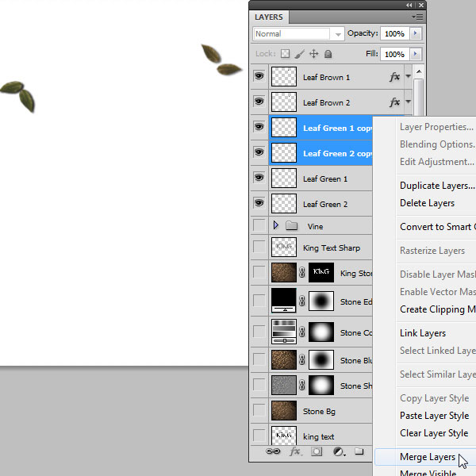Collapse the panel using double-arrow icon

(409, 6)
